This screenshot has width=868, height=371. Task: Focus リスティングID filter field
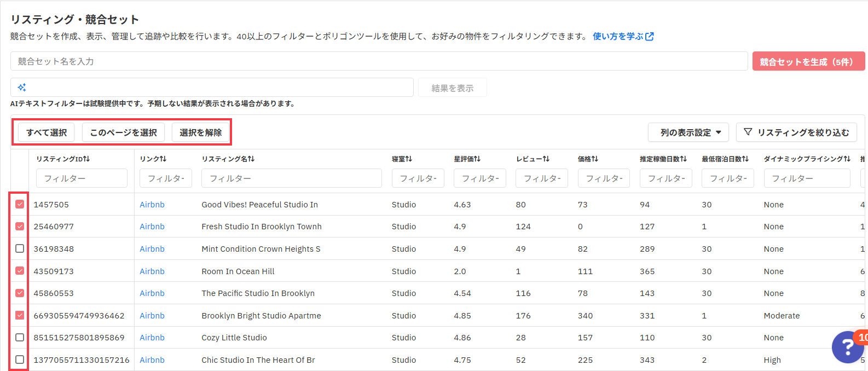[82, 178]
